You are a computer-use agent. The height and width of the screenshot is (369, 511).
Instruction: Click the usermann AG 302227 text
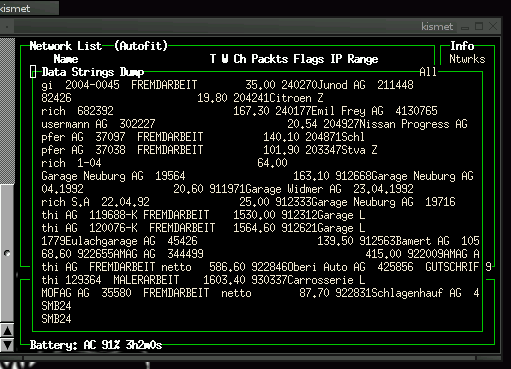(98, 124)
